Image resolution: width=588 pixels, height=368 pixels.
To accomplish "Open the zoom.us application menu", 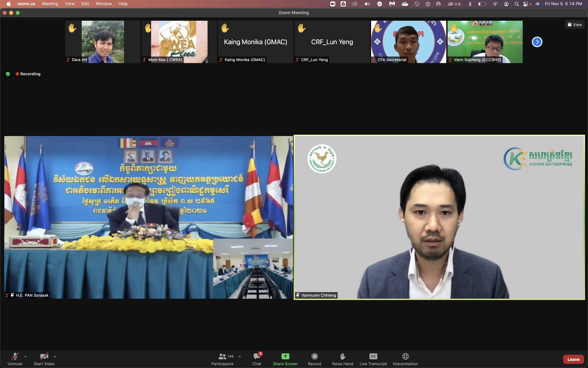I will coord(26,4).
